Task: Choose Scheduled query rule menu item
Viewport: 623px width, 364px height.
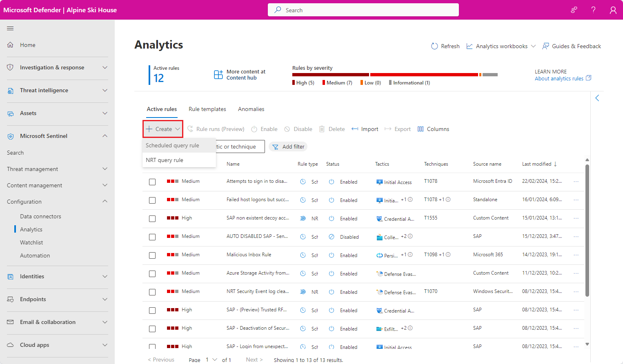Action: [179, 145]
